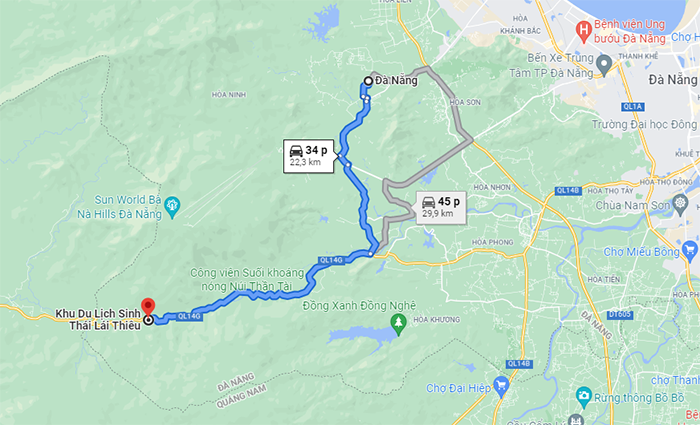This screenshot has width=700, height=425.
Task: Click the Đà Nẵng origin circle marker
Action: pos(368,81)
